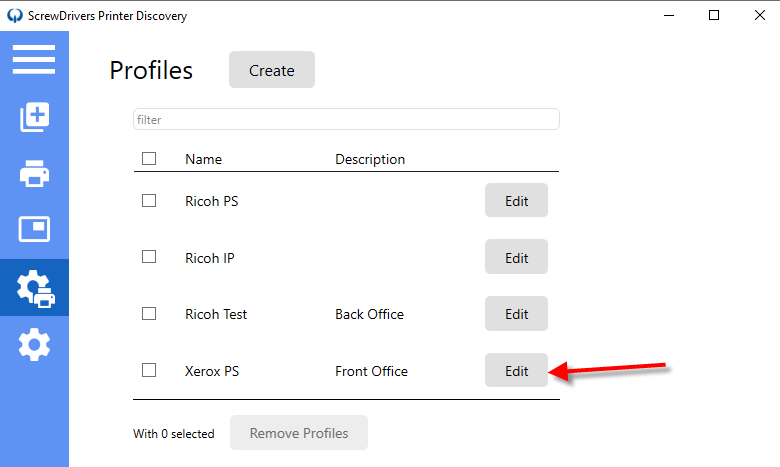Click the ScrewDrivers app logo icon

pyautogui.click(x=15, y=15)
